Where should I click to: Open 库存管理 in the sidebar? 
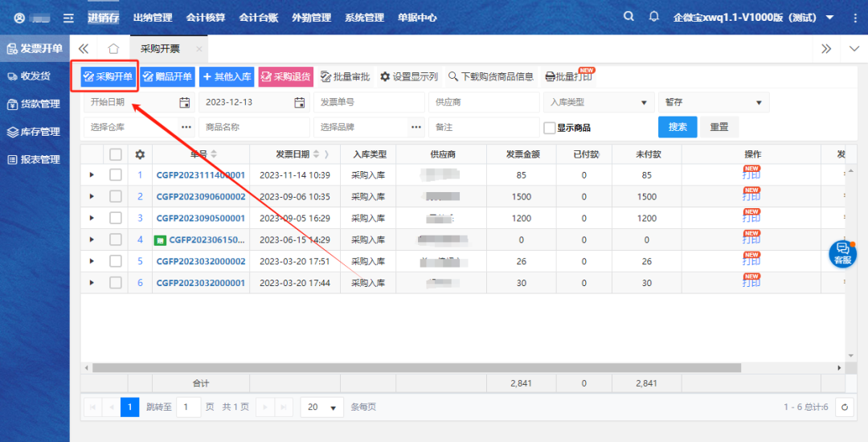pyautogui.click(x=34, y=133)
